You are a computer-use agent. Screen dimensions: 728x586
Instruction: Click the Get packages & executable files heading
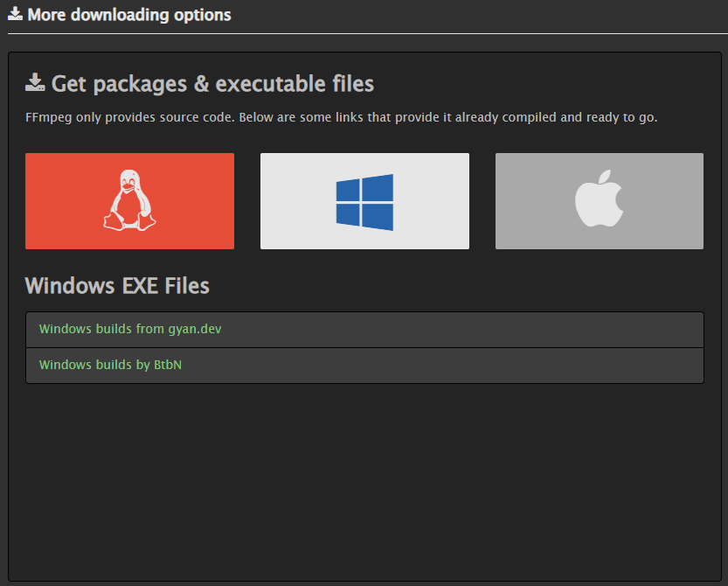click(x=212, y=84)
